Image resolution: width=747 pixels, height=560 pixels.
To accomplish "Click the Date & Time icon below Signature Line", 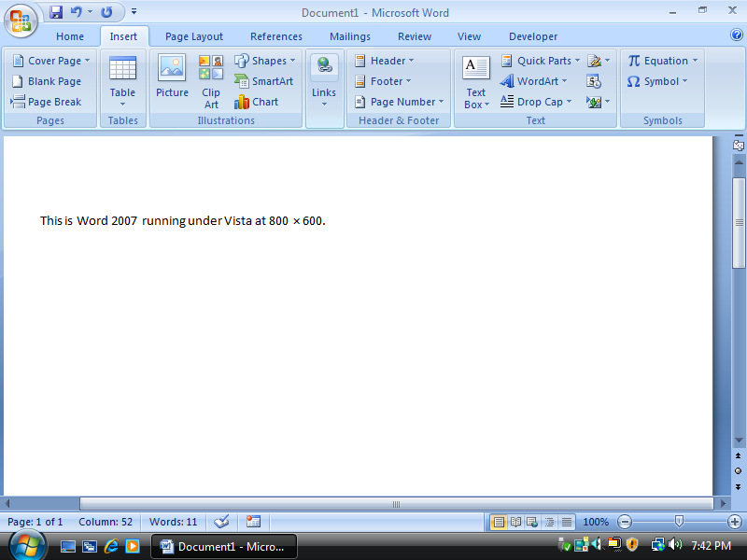I will [x=594, y=81].
